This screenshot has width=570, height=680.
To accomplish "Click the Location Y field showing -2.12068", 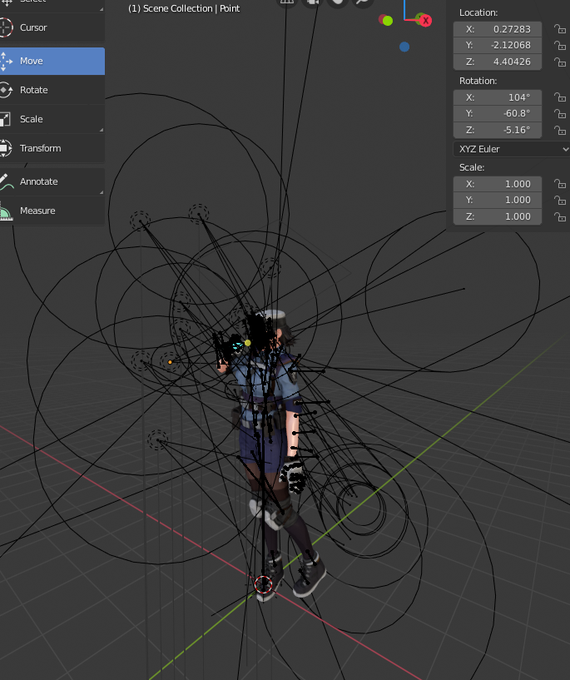I will 498,45.
